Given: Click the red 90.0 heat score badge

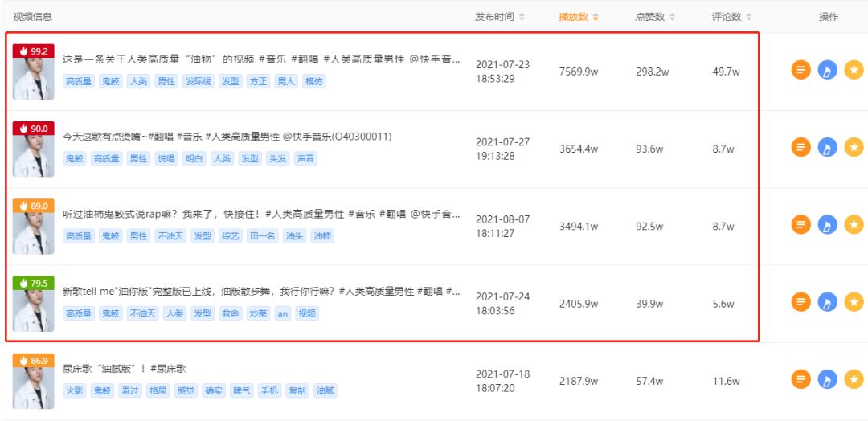Looking at the screenshot, I should click(33, 129).
